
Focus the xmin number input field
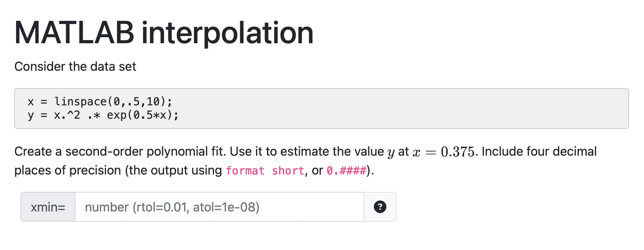[219, 207]
